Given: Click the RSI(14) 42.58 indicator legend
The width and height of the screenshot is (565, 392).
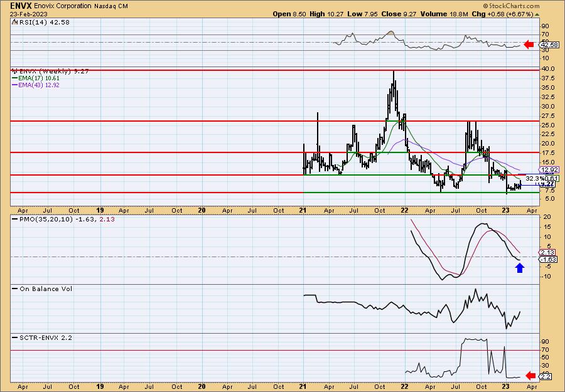Looking at the screenshot, I should 44,22.
